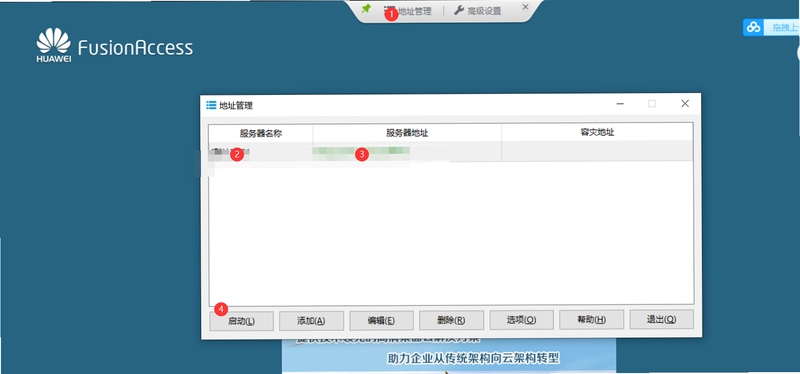
Task: Click the banner text 助力企业从传统架构向云架构转型
Action: pos(473,359)
